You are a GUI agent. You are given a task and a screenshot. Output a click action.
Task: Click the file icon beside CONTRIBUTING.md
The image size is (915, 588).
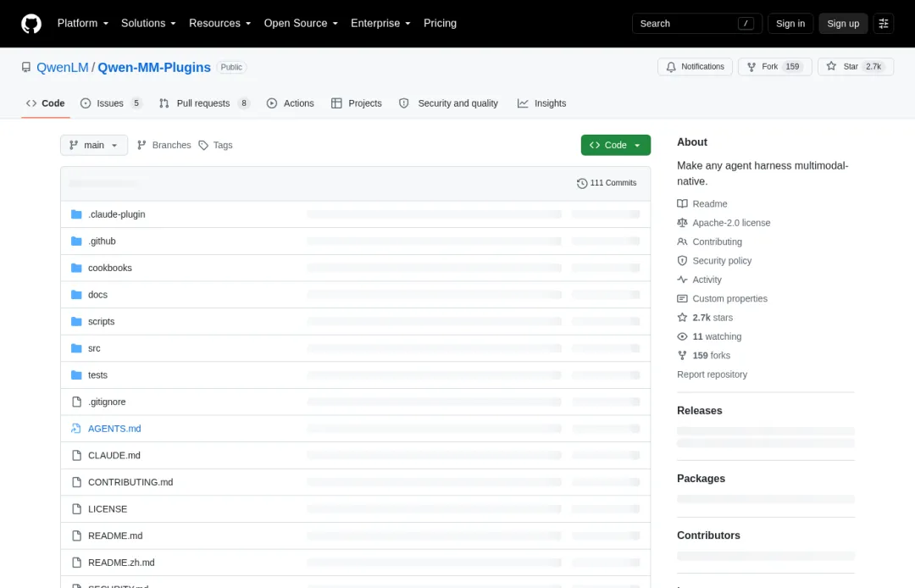coord(76,482)
